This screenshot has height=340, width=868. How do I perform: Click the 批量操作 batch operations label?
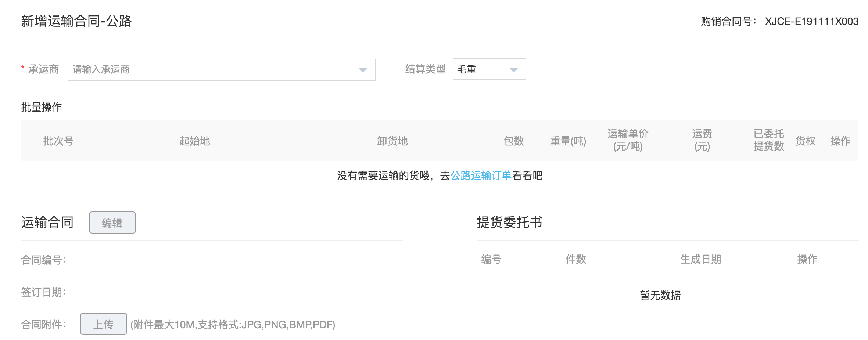(x=42, y=108)
